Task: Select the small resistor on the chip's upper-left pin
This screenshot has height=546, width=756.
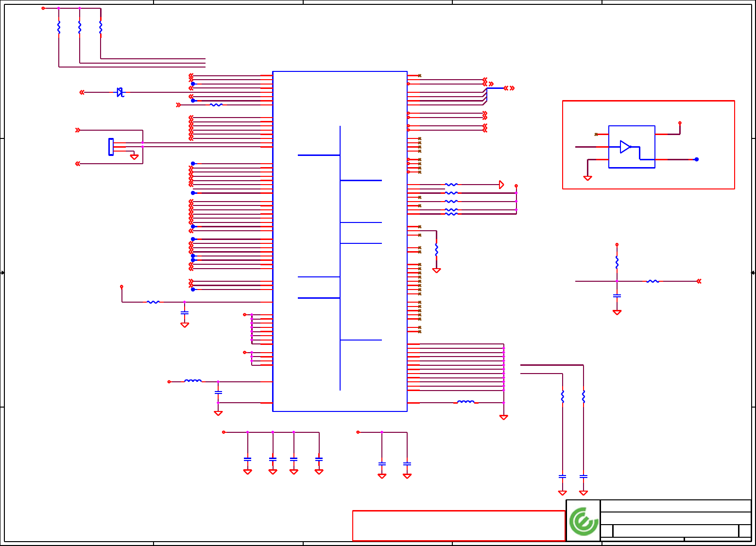Action: click(x=216, y=105)
